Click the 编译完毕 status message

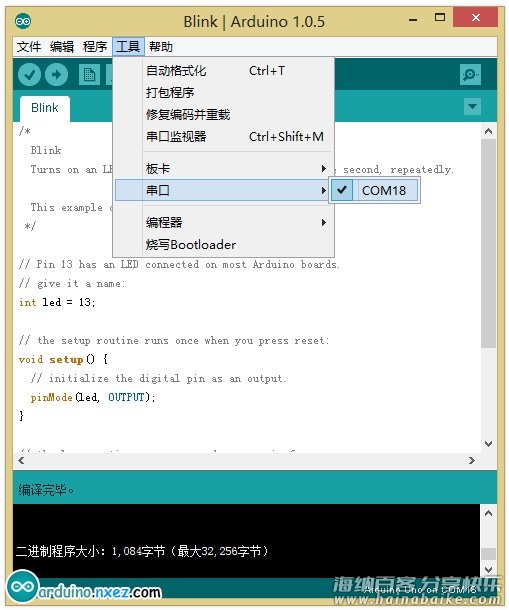(46, 490)
